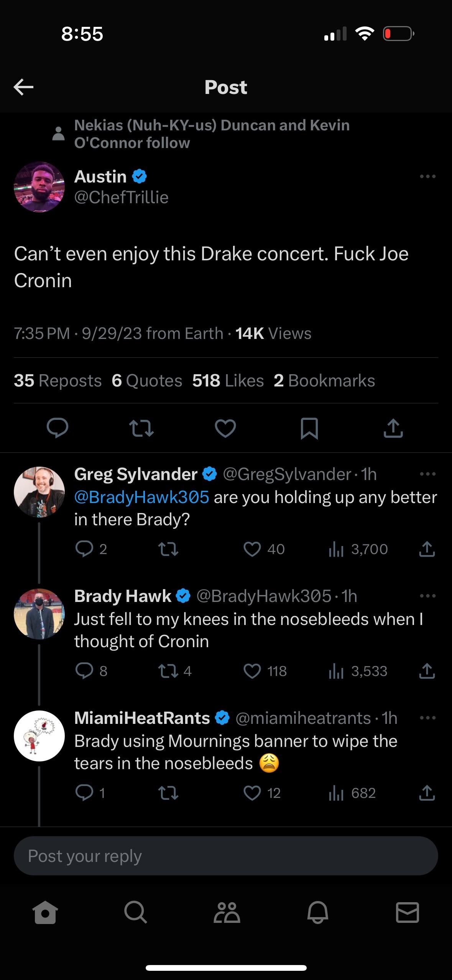Tap the back arrow in the header
Viewport: 452px width, 980px height.
pyautogui.click(x=24, y=87)
